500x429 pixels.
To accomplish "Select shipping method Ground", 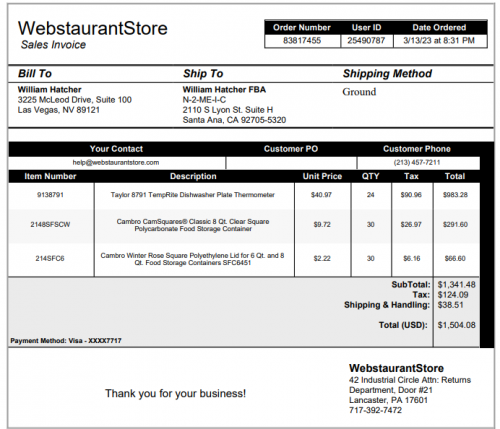I will click(x=359, y=92).
